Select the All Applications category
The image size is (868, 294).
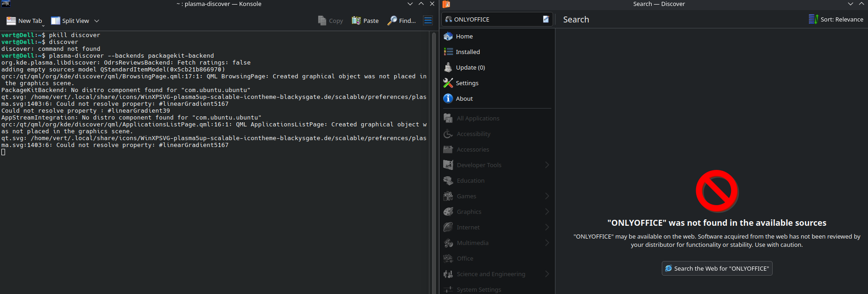(x=478, y=118)
